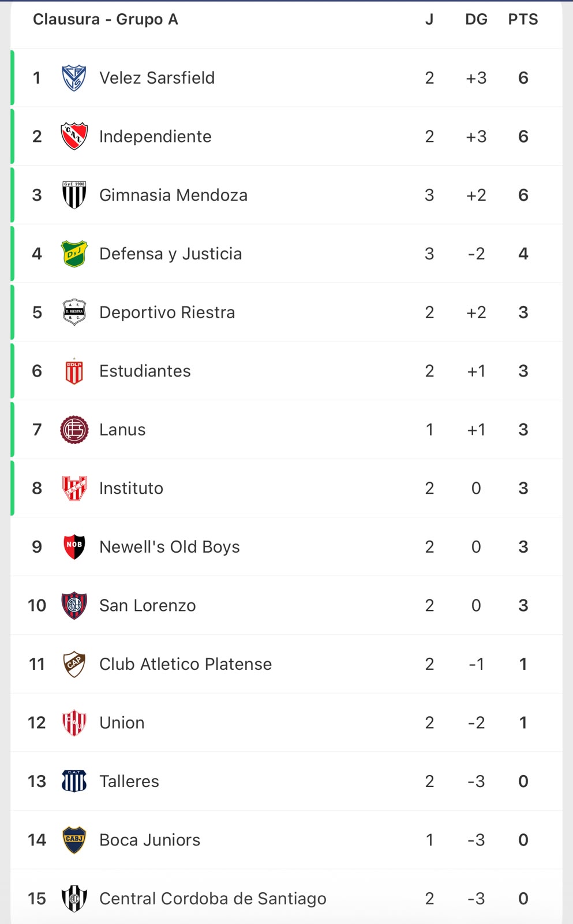Select the round Lanus club logo
Viewport: 573px width, 924px height.
(74, 430)
